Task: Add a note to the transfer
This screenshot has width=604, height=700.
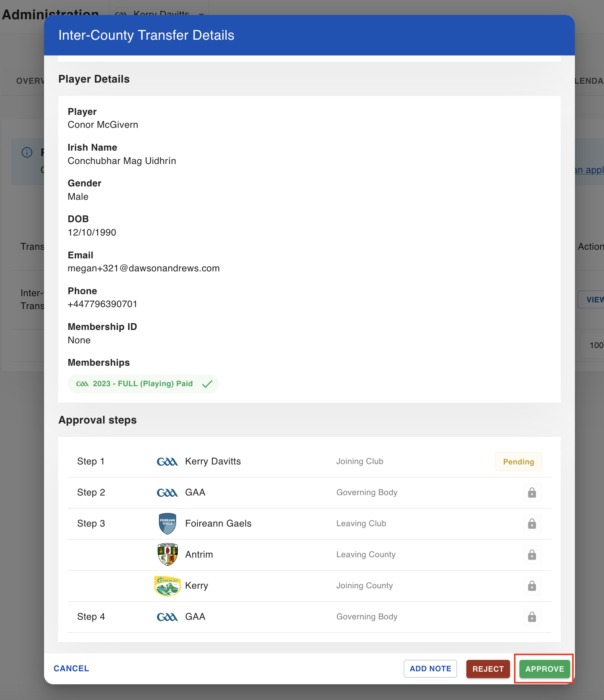Action: point(430,669)
